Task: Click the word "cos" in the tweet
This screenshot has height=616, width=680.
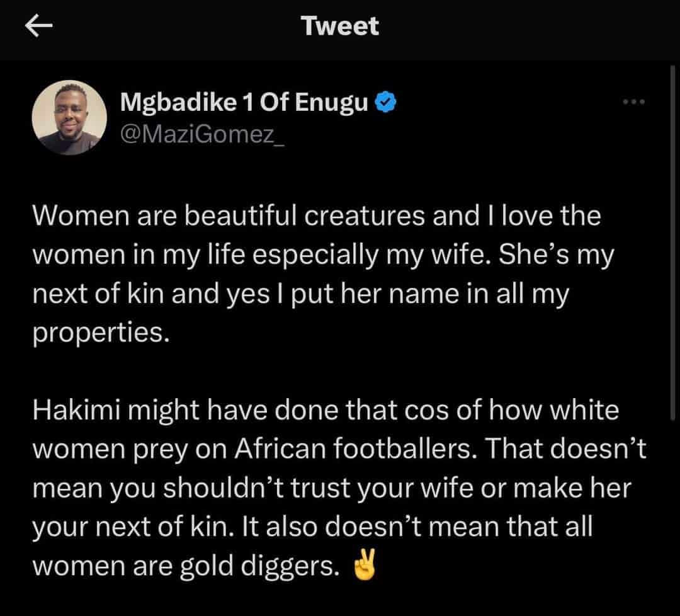Action: 424,412
